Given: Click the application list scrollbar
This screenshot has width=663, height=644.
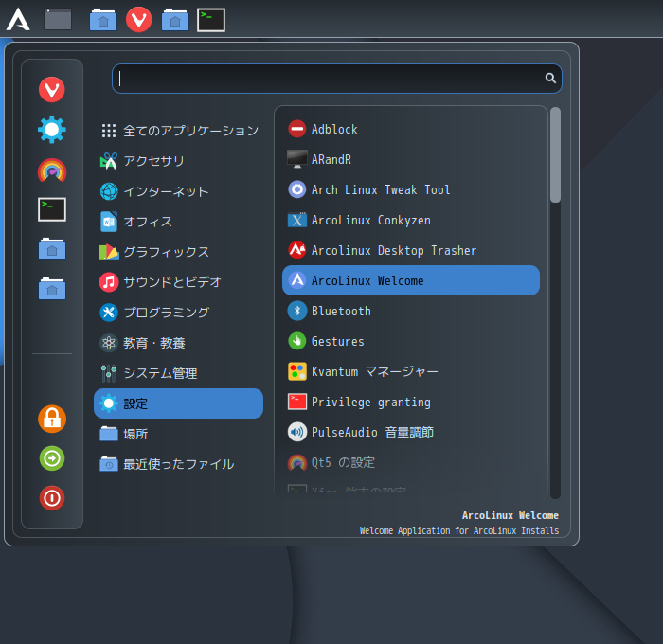Looking at the screenshot, I should coord(555,155).
